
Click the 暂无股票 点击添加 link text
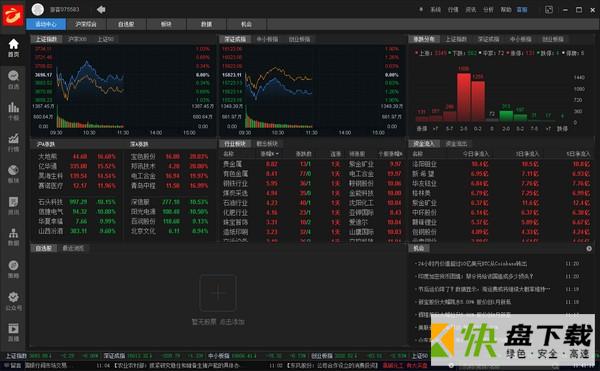pos(218,322)
